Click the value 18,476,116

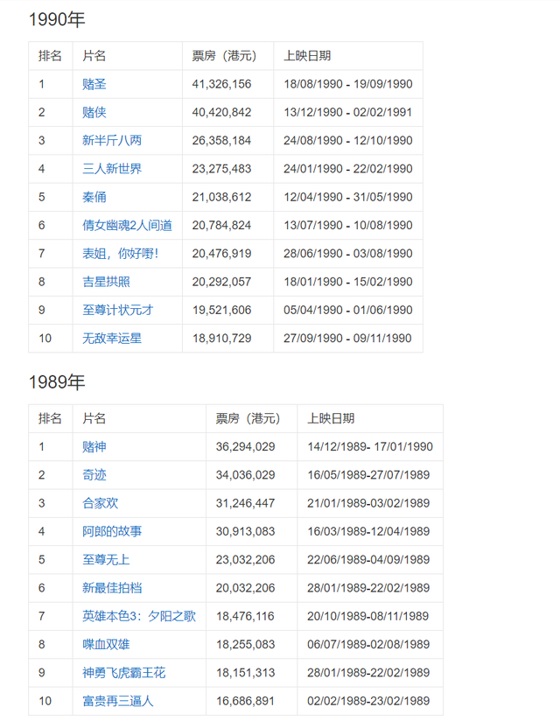click(245, 617)
